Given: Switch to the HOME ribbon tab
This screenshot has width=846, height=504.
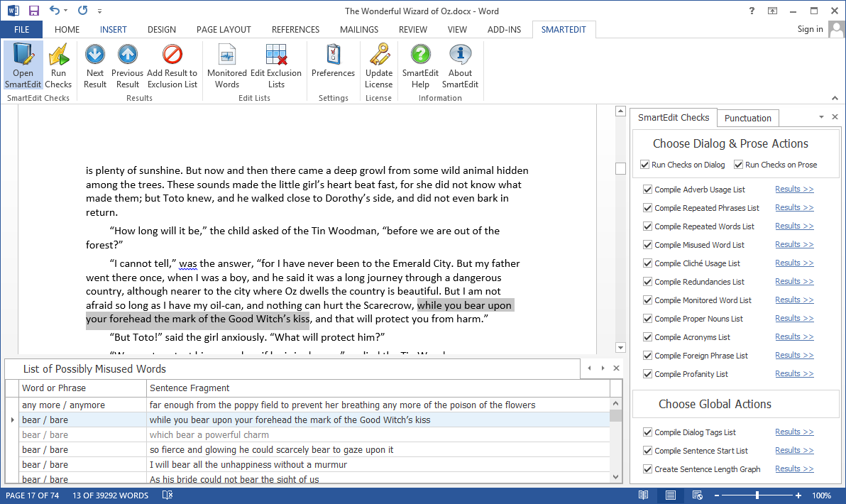Looking at the screenshot, I should point(67,30).
